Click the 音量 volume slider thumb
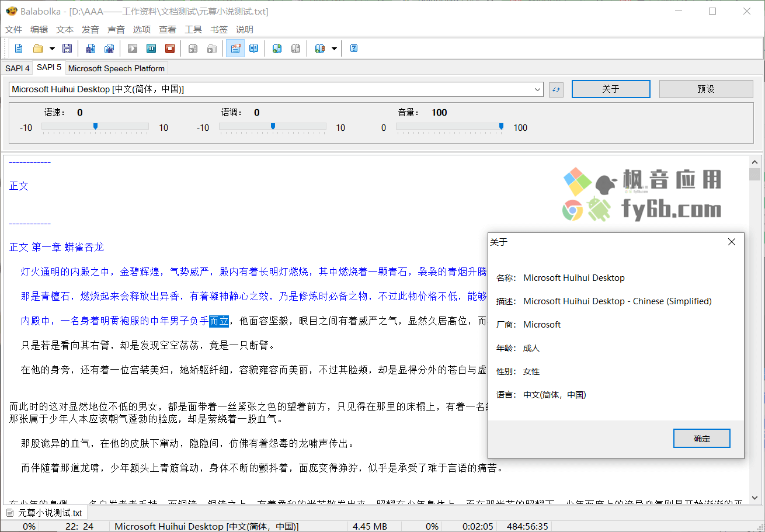 click(x=501, y=126)
